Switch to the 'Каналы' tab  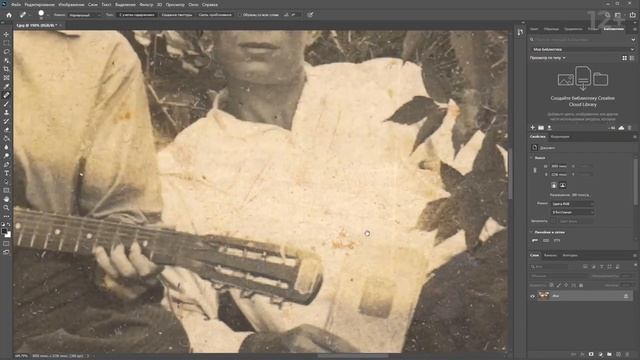click(x=550, y=256)
